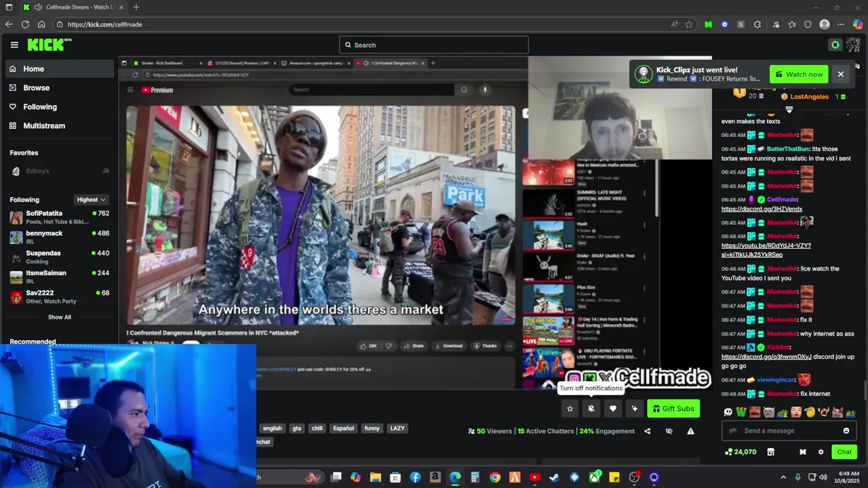Click the Gift Subs button
The image size is (868, 488).
pos(673,408)
